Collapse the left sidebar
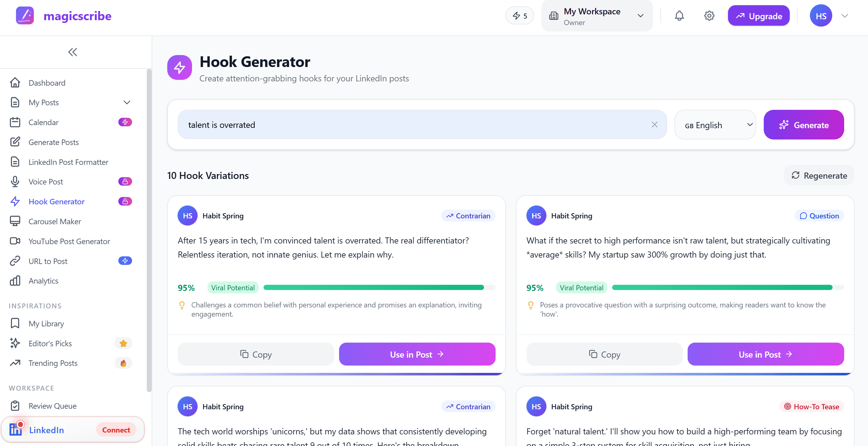The width and height of the screenshot is (868, 446). click(x=72, y=52)
